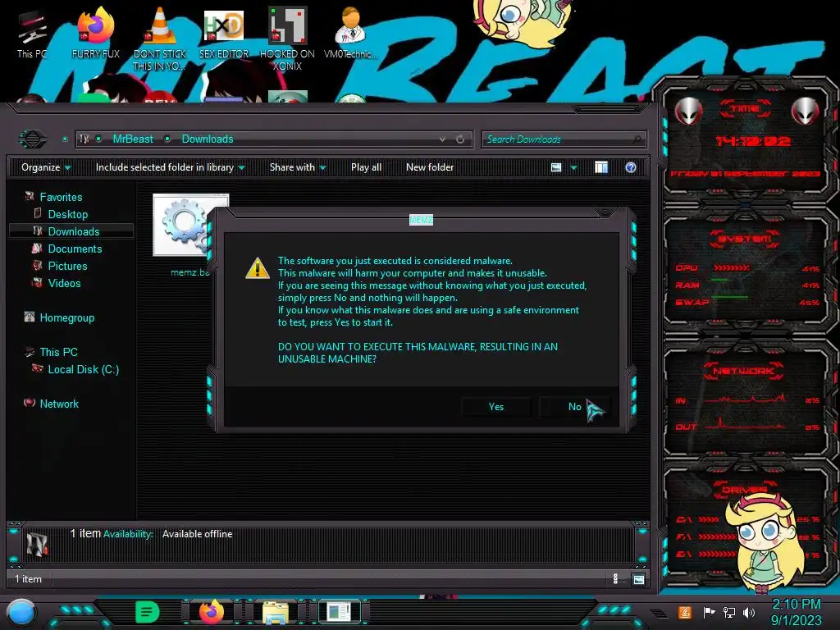Open the view options dropdown arrow
840x630 pixels.
(x=573, y=167)
